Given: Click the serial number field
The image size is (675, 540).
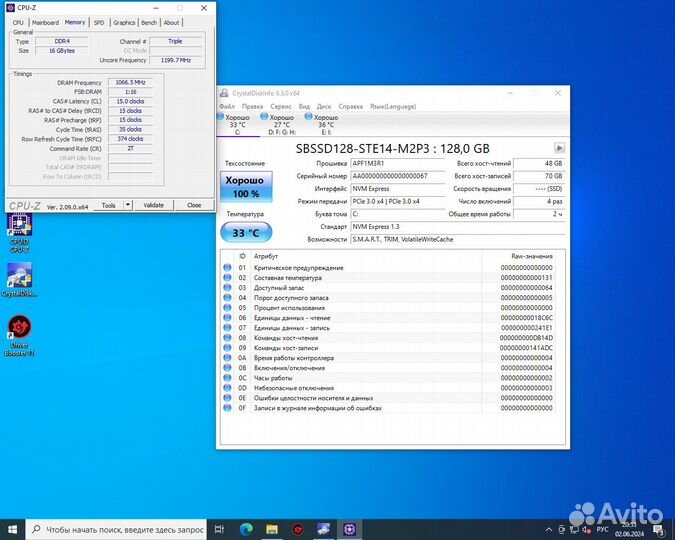Looking at the screenshot, I should tap(398, 176).
